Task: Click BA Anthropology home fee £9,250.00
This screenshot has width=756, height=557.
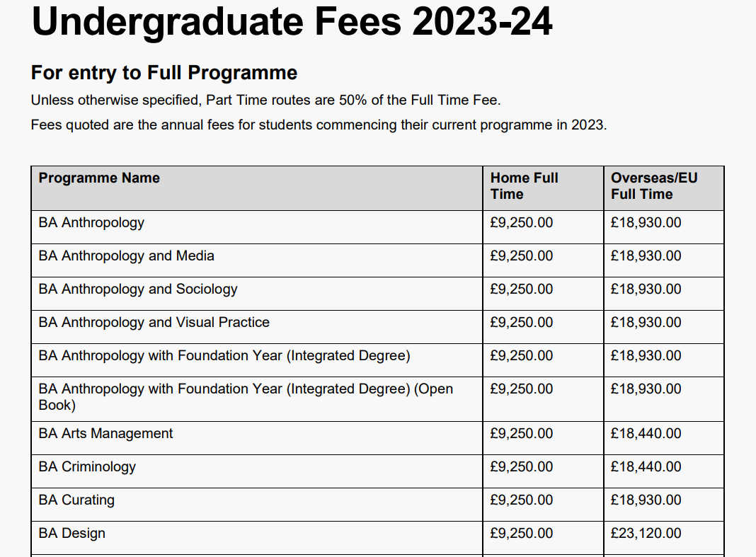Action: tap(522, 223)
